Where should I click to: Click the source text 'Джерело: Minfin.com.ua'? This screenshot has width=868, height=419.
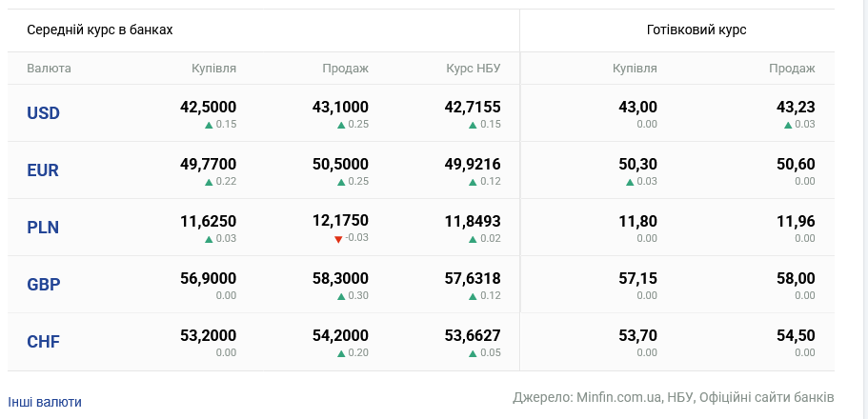click(x=589, y=397)
